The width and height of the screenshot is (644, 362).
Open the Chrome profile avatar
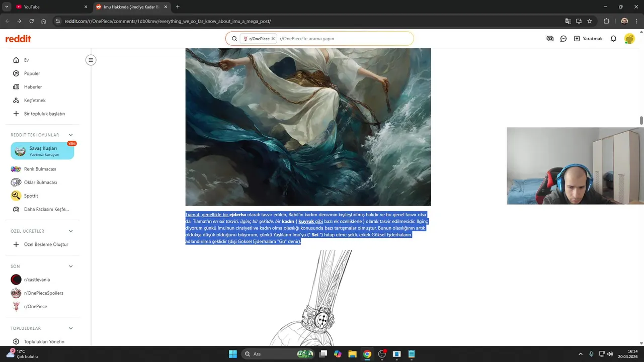point(624,21)
